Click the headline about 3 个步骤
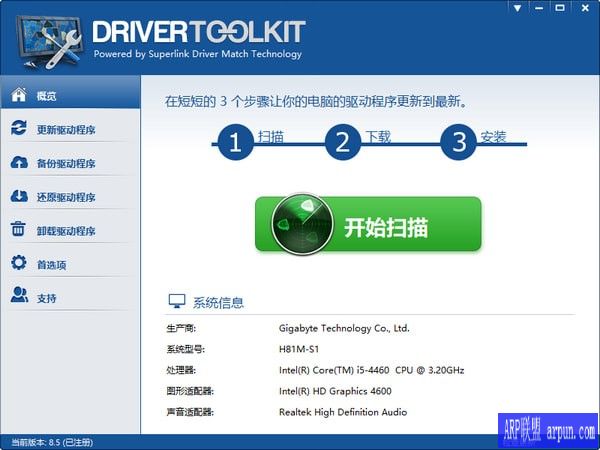 (x=316, y=102)
